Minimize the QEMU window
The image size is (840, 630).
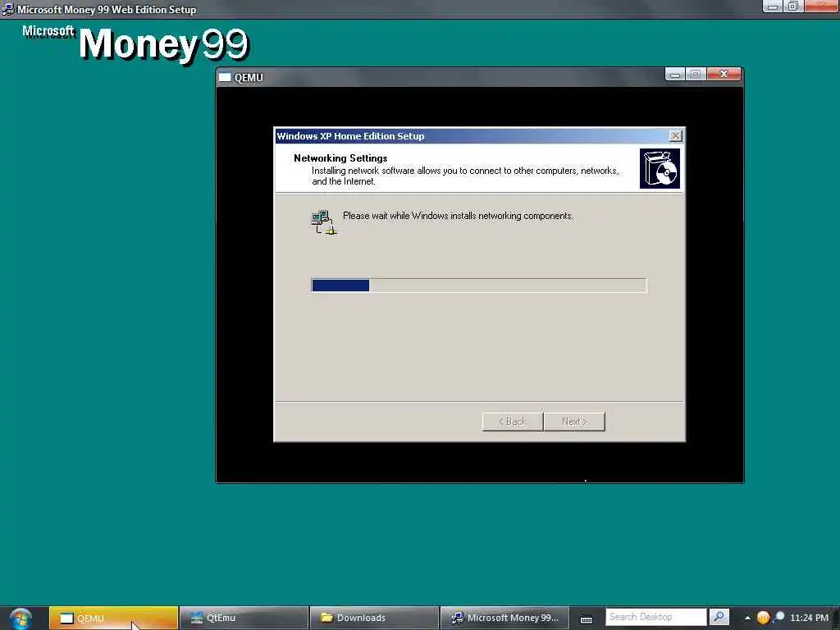coord(675,75)
